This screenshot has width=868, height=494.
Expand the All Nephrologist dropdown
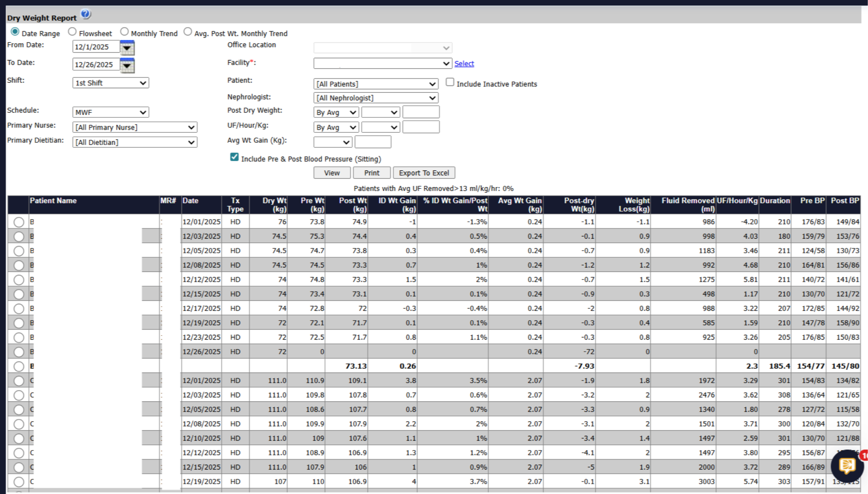click(x=376, y=98)
